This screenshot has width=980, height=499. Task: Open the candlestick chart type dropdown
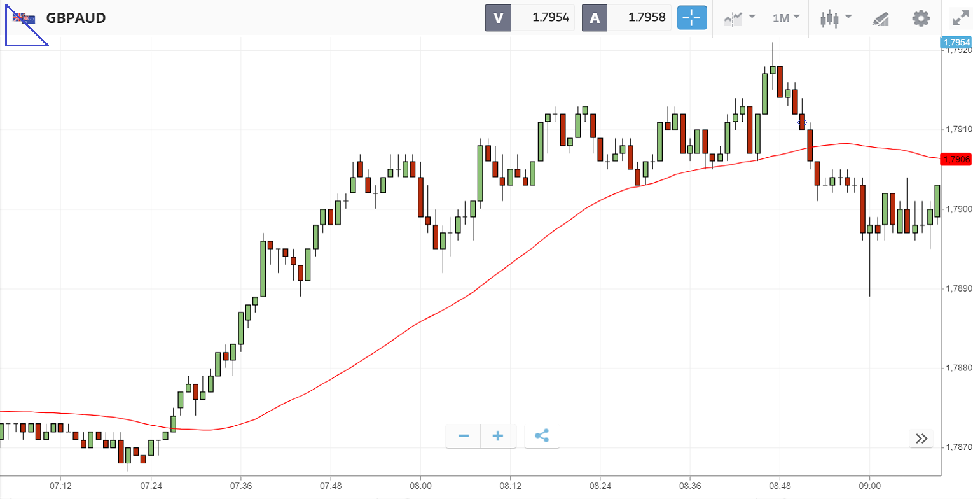[x=836, y=18]
